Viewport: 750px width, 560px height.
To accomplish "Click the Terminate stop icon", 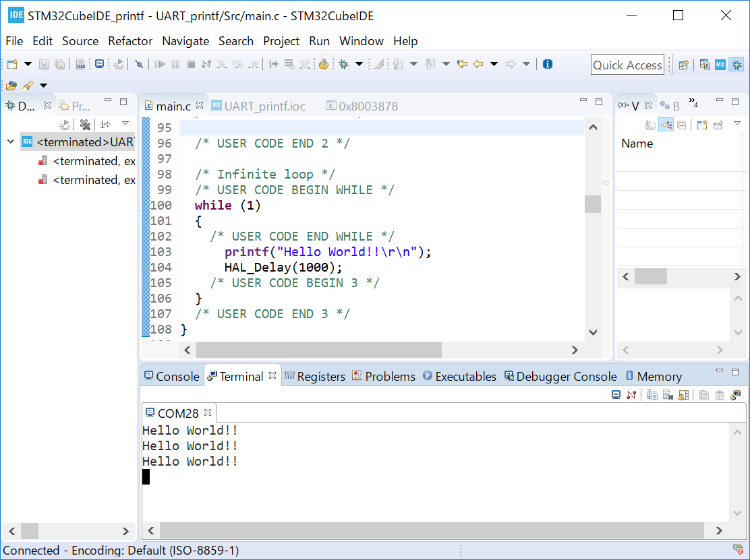I will 191,64.
